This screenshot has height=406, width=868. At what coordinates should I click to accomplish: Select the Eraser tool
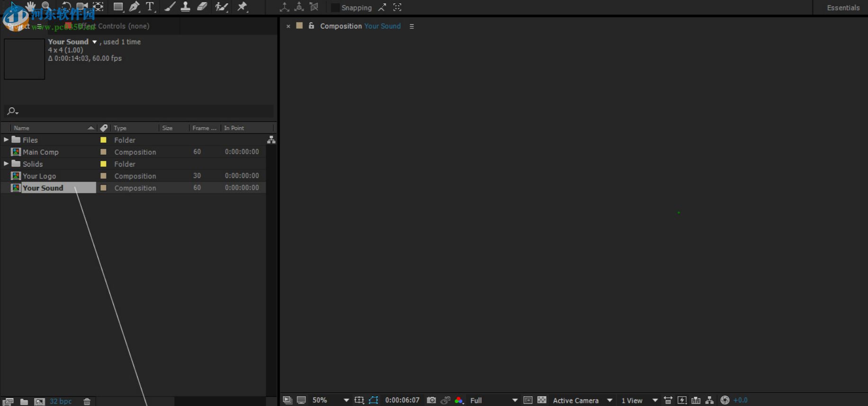tap(202, 7)
